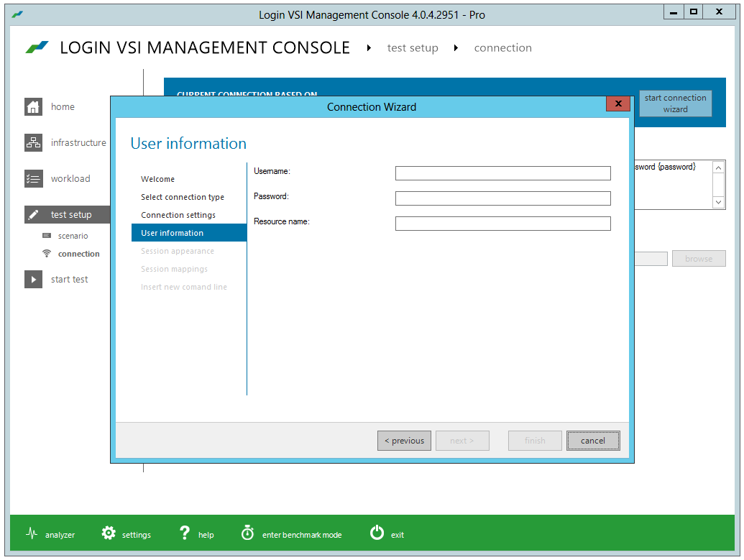Select the workload checklist icon
The width and height of the screenshot is (744, 560).
coord(33,178)
